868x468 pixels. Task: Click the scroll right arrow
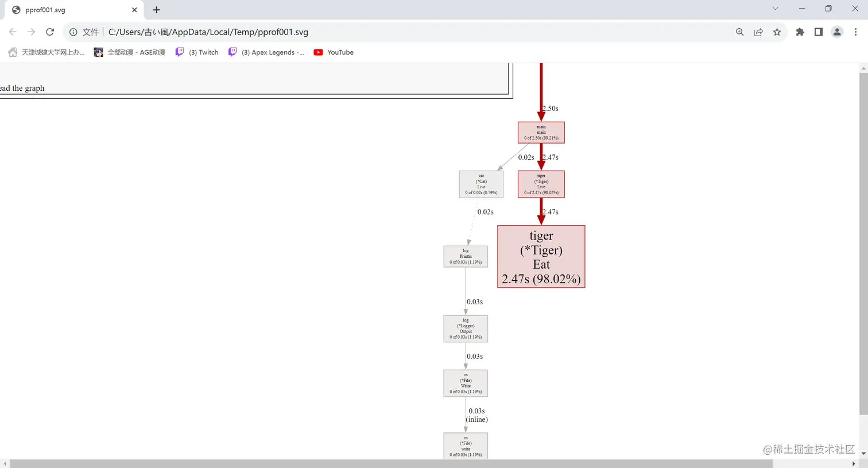tap(854, 463)
